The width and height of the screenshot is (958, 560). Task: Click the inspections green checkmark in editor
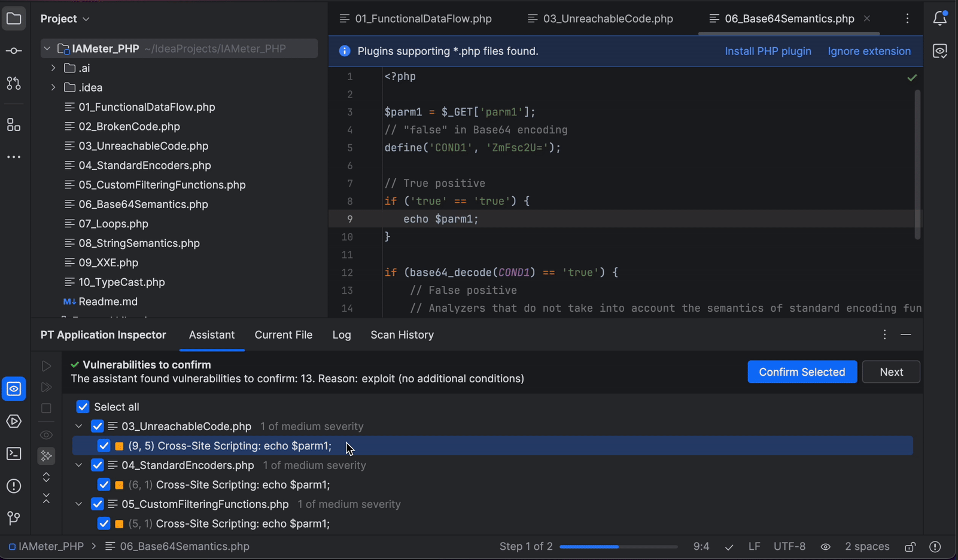click(912, 78)
